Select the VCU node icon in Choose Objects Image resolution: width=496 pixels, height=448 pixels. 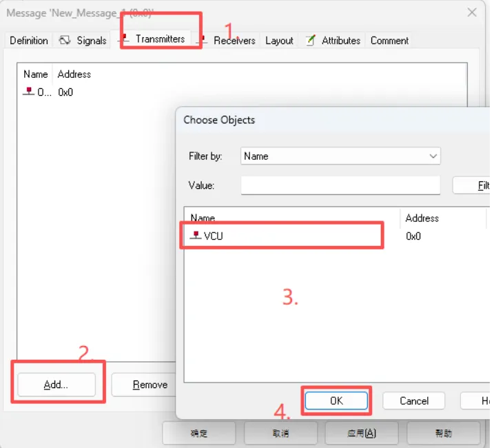(196, 236)
